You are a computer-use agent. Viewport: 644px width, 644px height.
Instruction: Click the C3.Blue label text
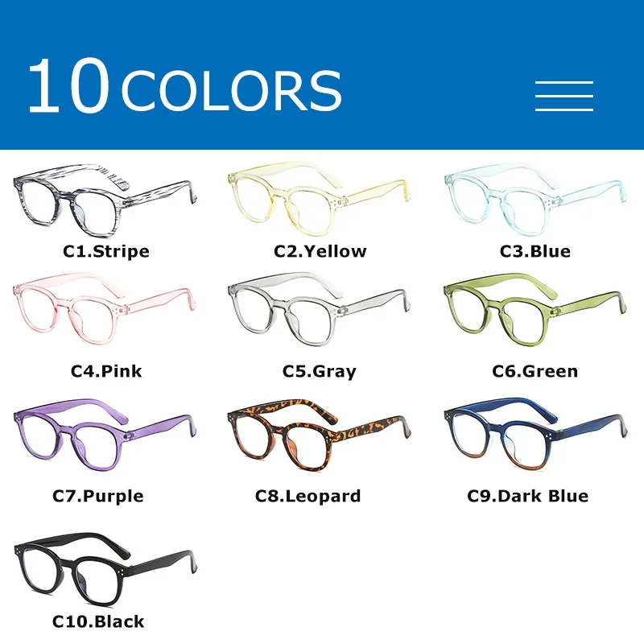pos(535,251)
